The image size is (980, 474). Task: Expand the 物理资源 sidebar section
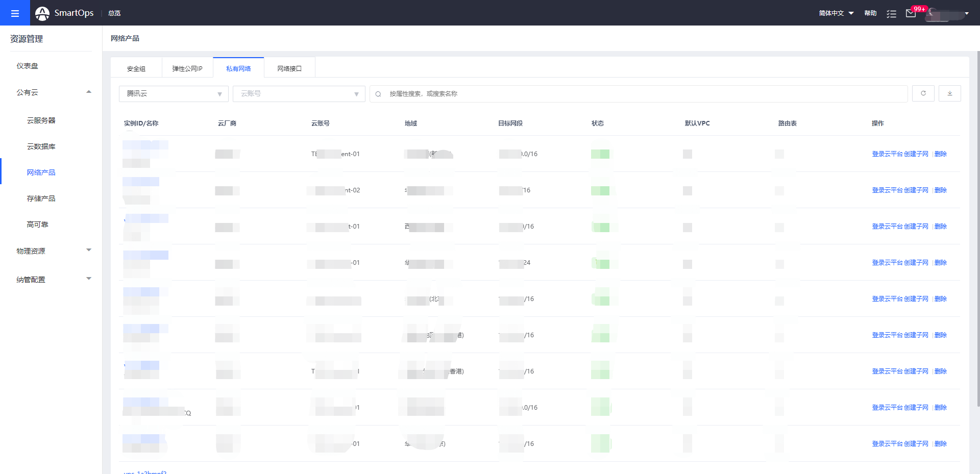[89, 250]
